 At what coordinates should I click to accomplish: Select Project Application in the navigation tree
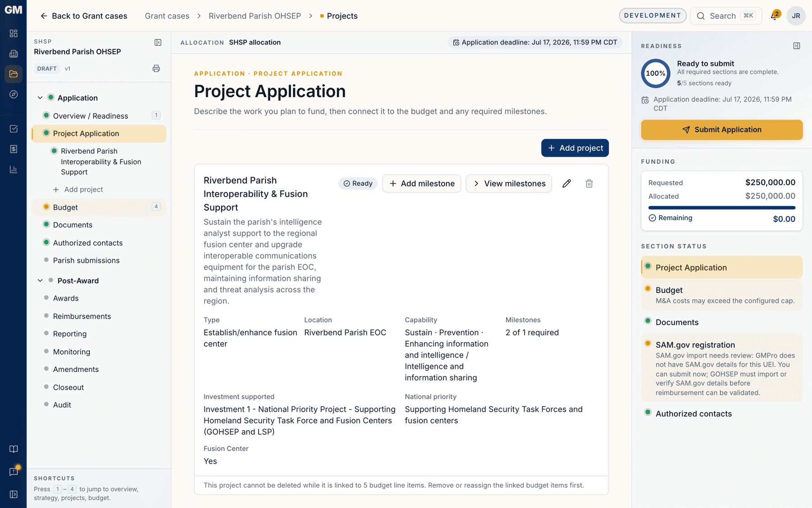click(x=99, y=134)
